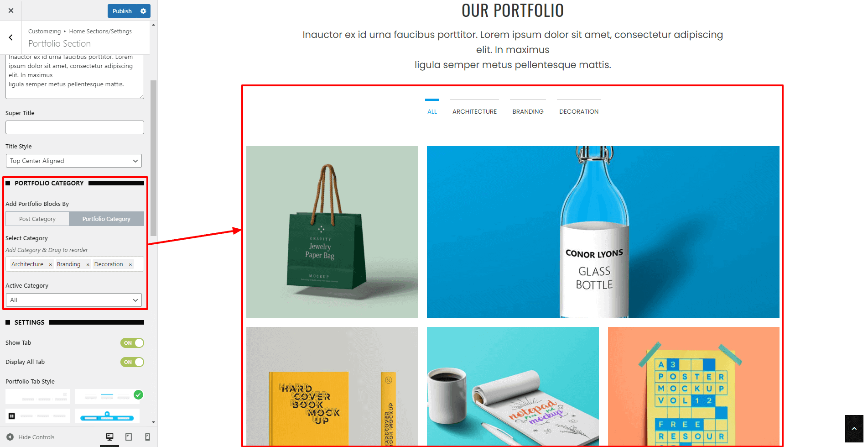
Task: Remove Decoration category tag
Action: pos(130,264)
